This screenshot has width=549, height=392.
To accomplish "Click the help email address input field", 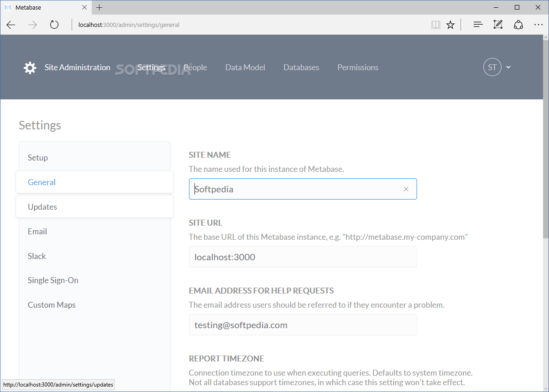I will [303, 325].
